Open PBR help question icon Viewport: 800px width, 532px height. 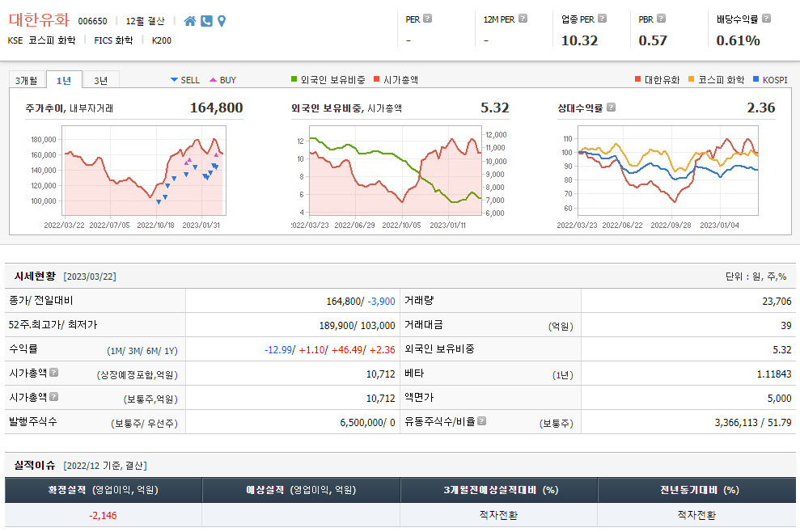point(661,19)
